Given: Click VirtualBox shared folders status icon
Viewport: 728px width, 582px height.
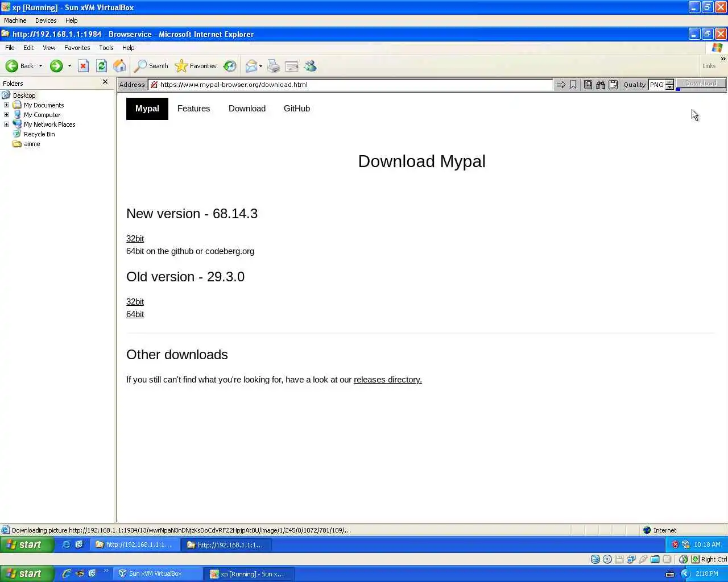Looking at the screenshot, I should (x=655, y=559).
